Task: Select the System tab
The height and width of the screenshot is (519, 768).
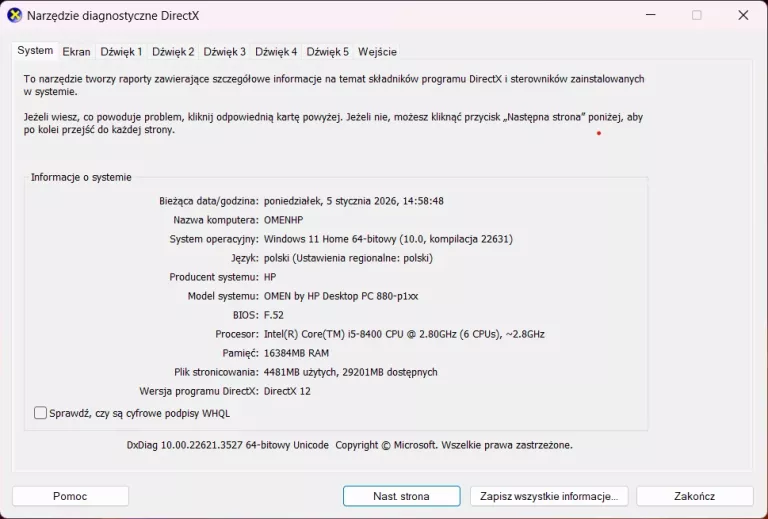Action: 35,51
